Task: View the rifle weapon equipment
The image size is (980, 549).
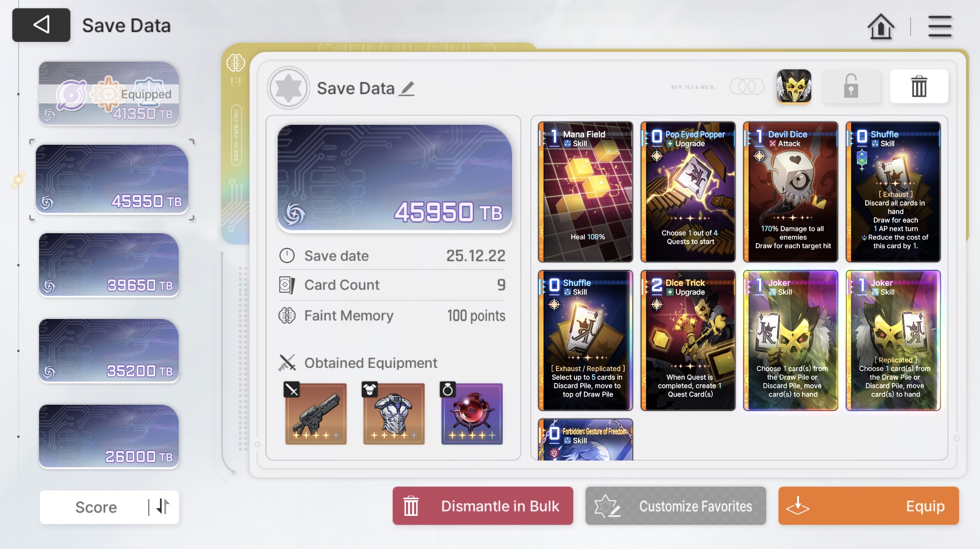Action: point(316,413)
